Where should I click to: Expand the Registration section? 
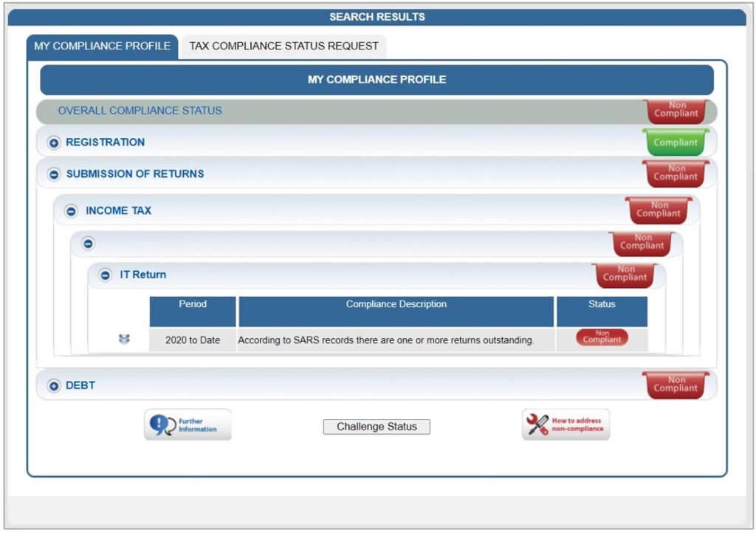tap(54, 142)
